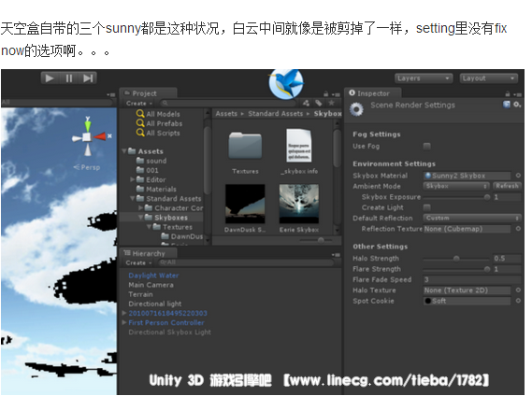Select the All Models favorite search
Screen dimensions: 532x396
[158, 114]
